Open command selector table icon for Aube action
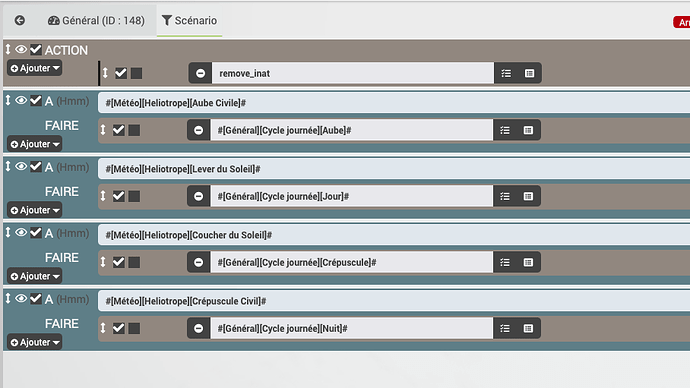The image size is (690, 388). point(528,130)
